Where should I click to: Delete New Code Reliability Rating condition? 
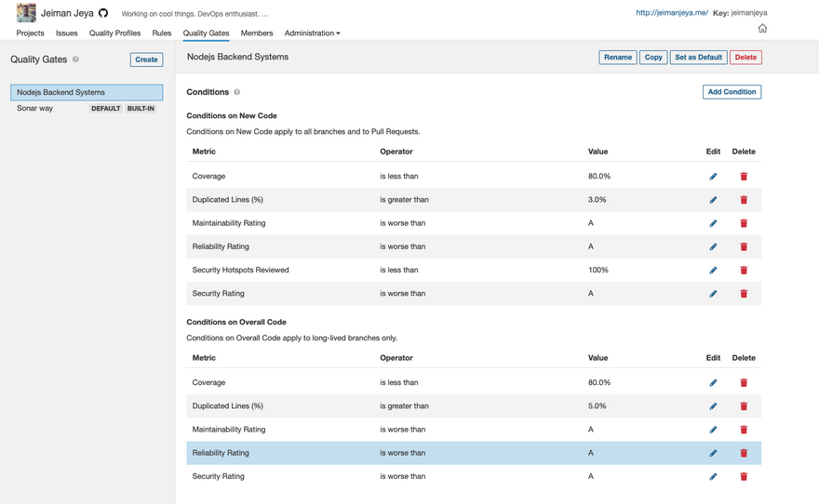coord(744,246)
